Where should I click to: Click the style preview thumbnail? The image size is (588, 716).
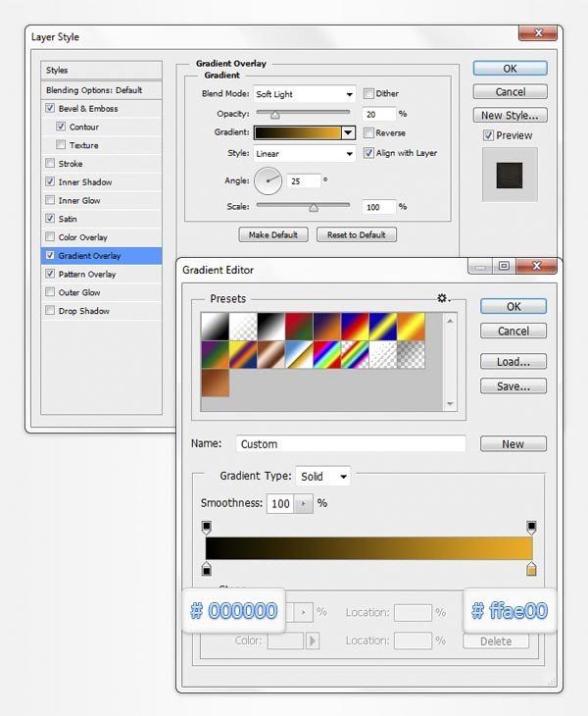click(510, 175)
